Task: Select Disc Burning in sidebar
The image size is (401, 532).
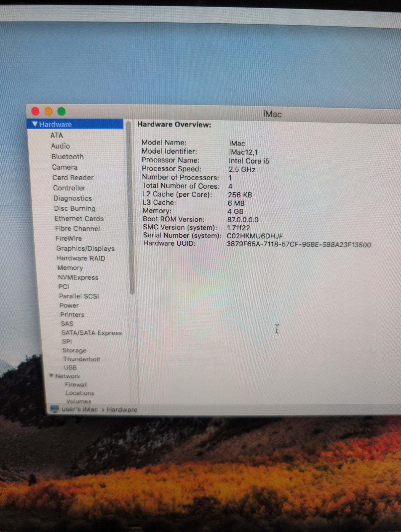Action: [75, 208]
